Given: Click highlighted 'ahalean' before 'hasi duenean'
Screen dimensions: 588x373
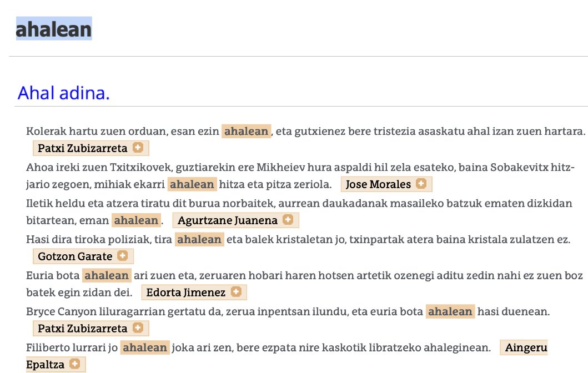Looking at the screenshot, I should click(x=450, y=311).
